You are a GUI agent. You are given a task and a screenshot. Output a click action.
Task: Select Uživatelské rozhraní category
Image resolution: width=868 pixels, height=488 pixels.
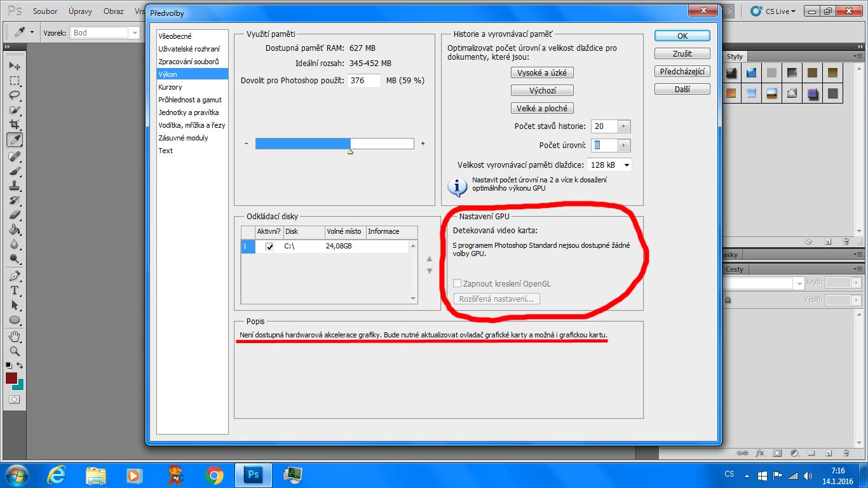[192, 49]
